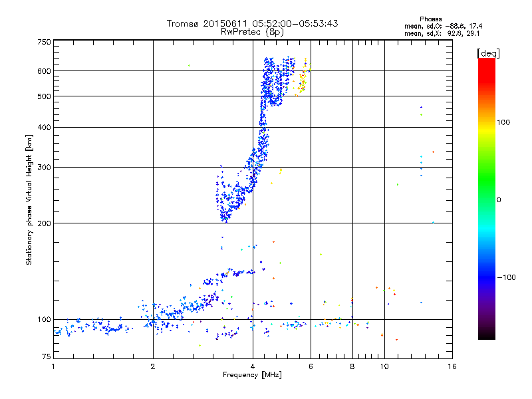This screenshot has width=532, height=399.
Task: Click the 'RwPretec (8p)' subtitle
Action: coord(252,32)
